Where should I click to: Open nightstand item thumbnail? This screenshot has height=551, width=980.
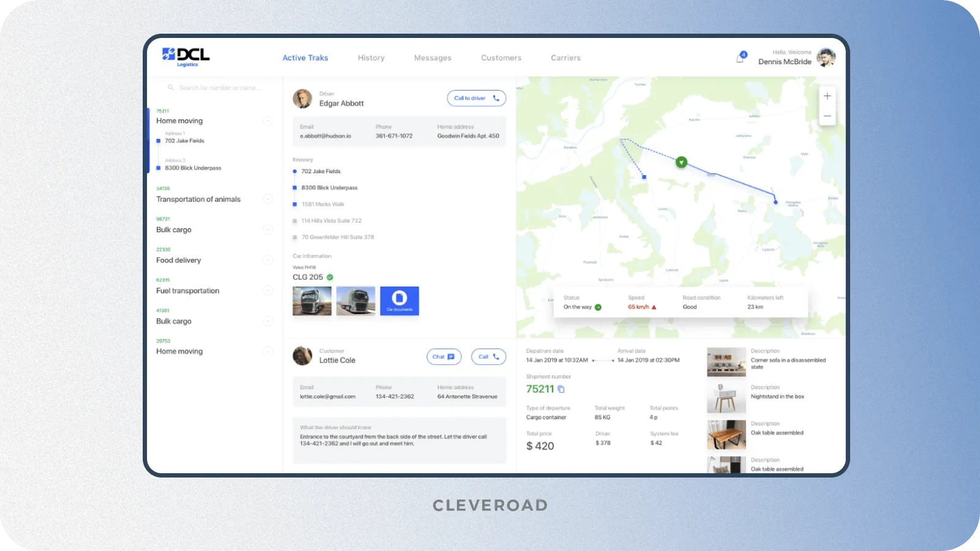[726, 398]
